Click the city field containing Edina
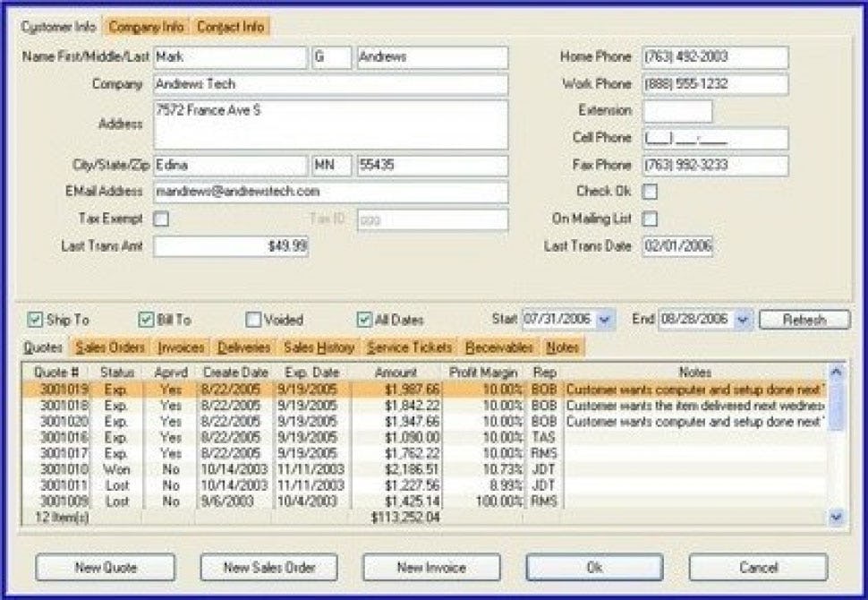This screenshot has width=868, height=600. click(230, 165)
